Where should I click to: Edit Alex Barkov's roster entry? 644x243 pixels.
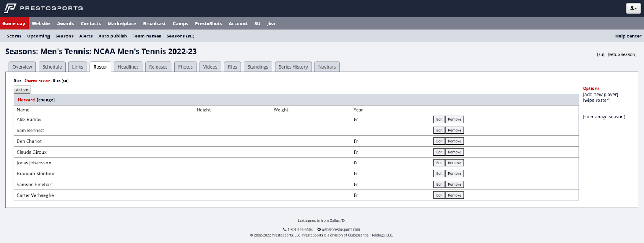pyautogui.click(x=439, y=120)
